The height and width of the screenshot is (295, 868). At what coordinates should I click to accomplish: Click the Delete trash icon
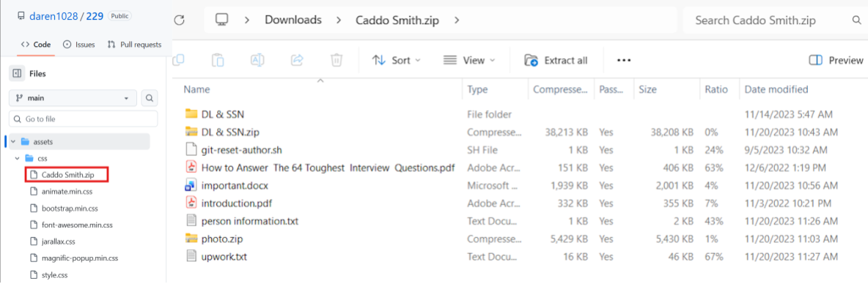(x=336, y=60)
